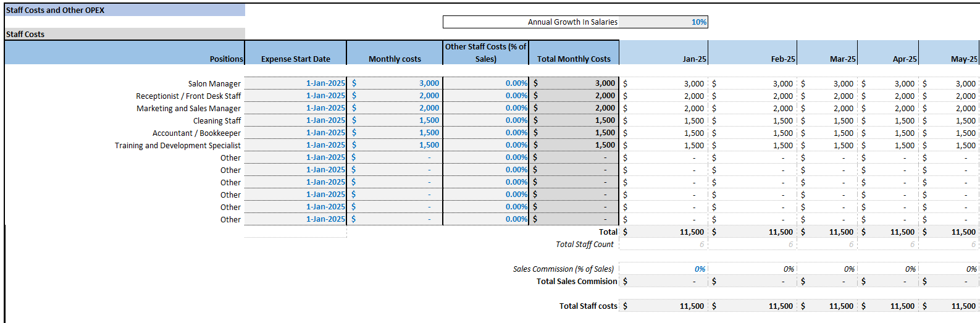Click the Other Staff Costs (% of Sales) header
The height and width of the screenshot is (323, 980).
click(x=486, y=52)
